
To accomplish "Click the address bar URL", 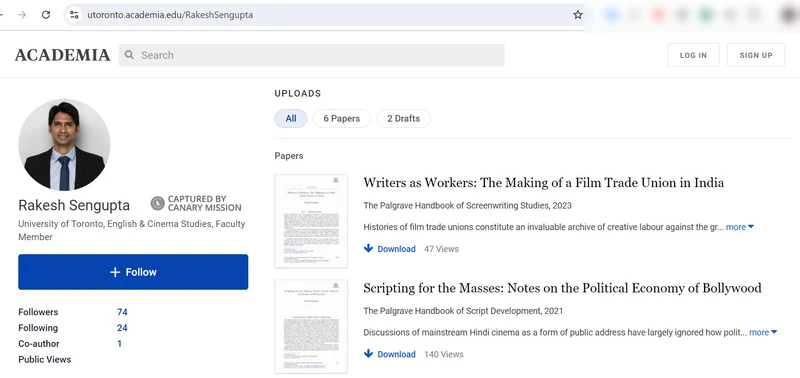I will (170, 15).
